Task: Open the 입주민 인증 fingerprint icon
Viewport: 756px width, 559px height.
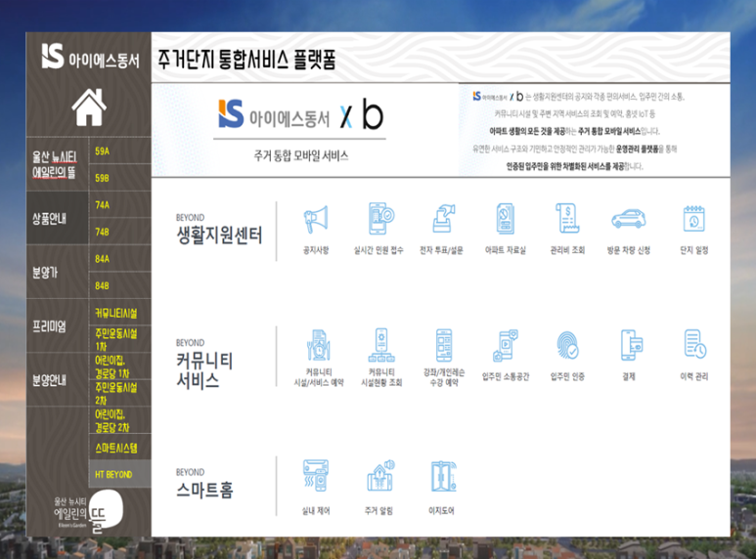Action: 567,345
